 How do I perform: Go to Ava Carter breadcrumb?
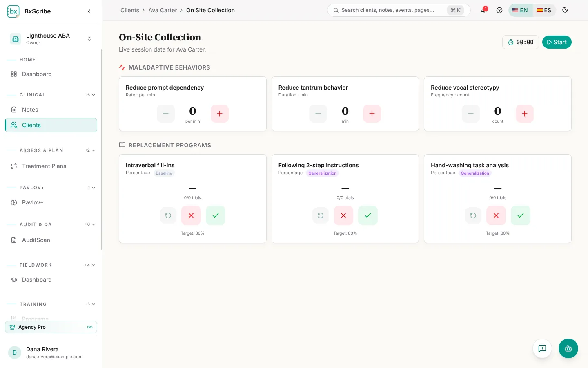point(163,10)
